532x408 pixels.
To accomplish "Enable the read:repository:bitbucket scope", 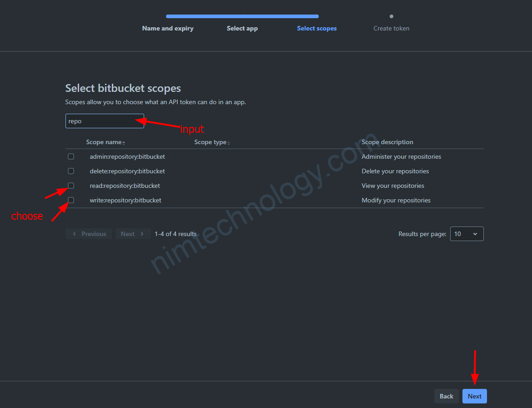I will pyautogui.click(x=71, y=186).
